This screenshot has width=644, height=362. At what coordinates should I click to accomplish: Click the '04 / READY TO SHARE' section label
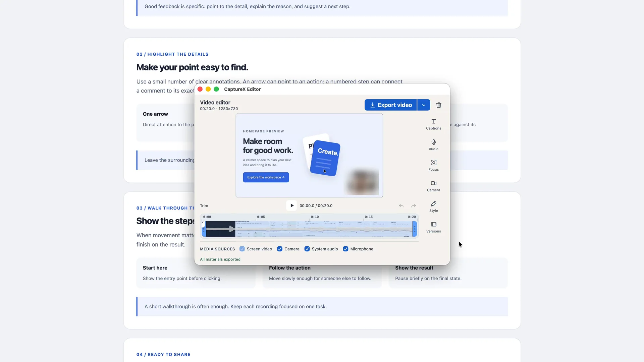click(163, 355)
